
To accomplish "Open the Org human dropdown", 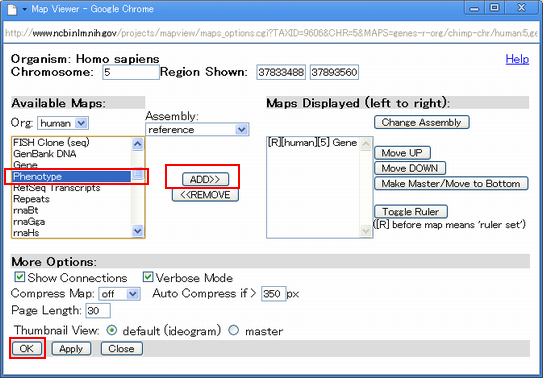I will click(x=63, y=123).
